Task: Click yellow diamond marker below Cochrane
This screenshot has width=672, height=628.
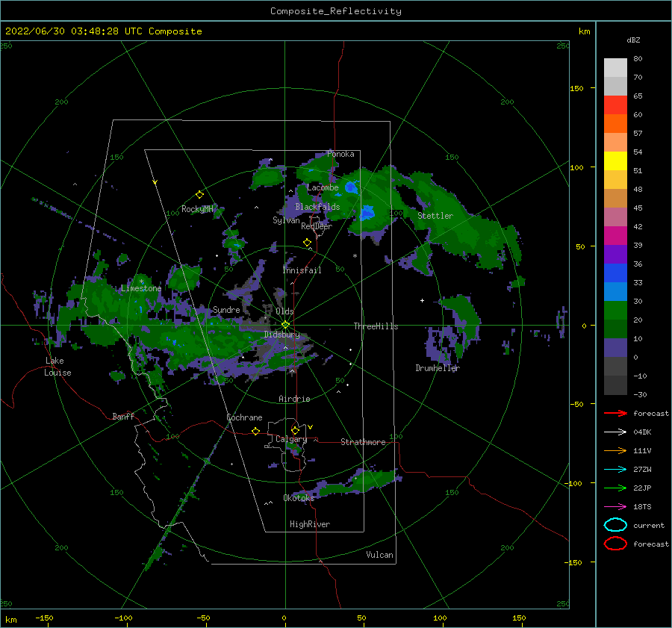Action: pos(255,431)
